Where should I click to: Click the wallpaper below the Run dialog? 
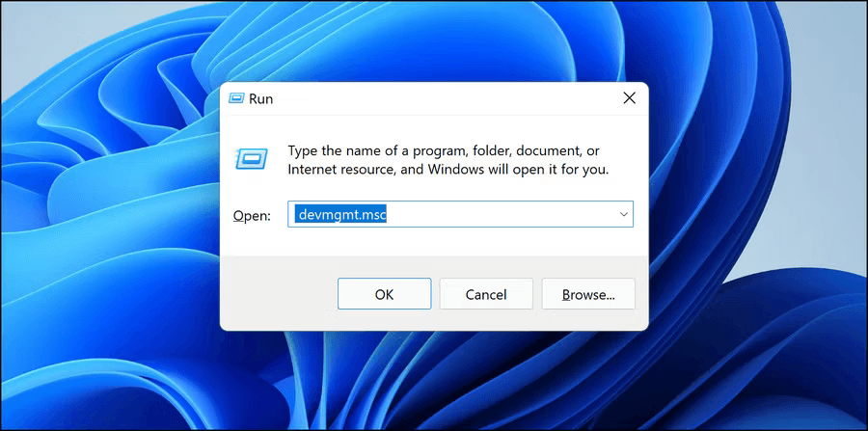[x=434, y=381]
